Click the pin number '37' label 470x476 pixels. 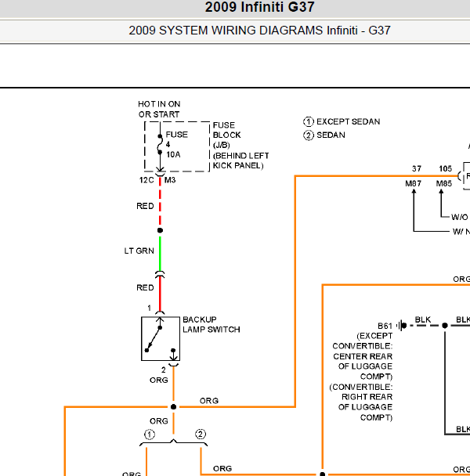[417, 169]
